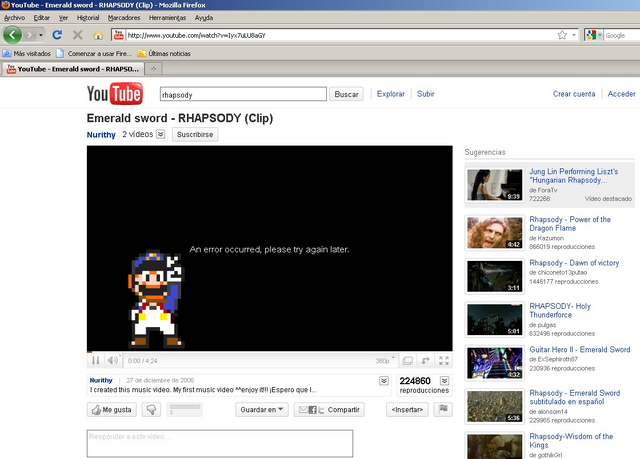Click the Compartir share button
This screenshot has height=459, width=640.
(x=329, y=410)
